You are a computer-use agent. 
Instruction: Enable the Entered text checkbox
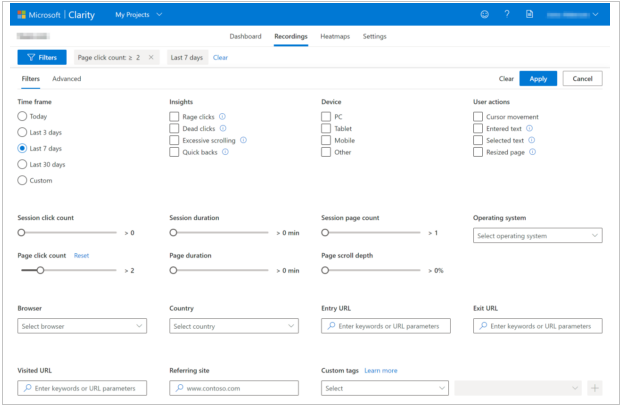point(478,128)
